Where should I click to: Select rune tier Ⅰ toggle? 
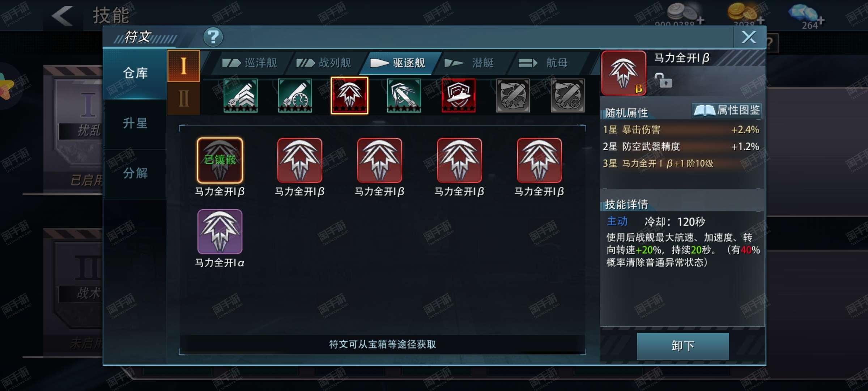184,66
